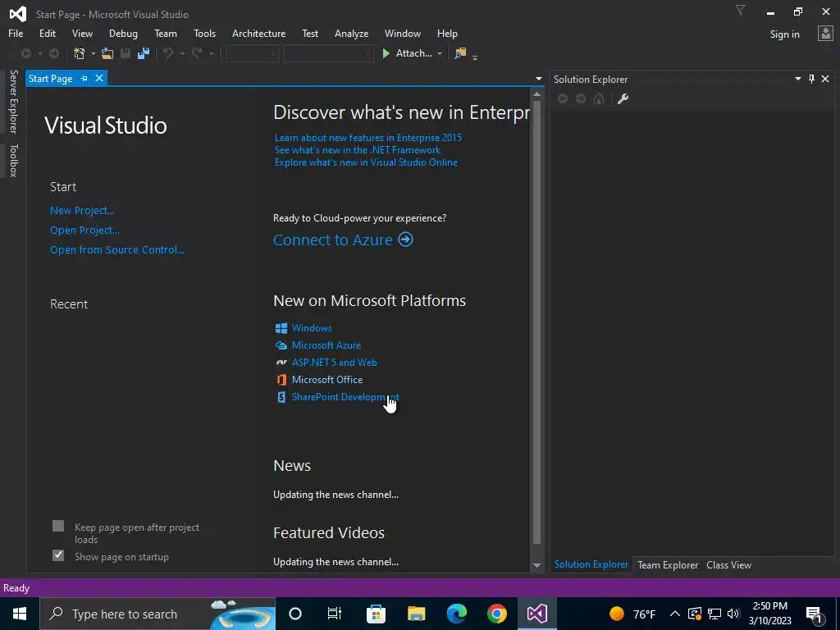Open Google Chrome from the taskbar
Screen dimensions: 840x630
point(496,614)
